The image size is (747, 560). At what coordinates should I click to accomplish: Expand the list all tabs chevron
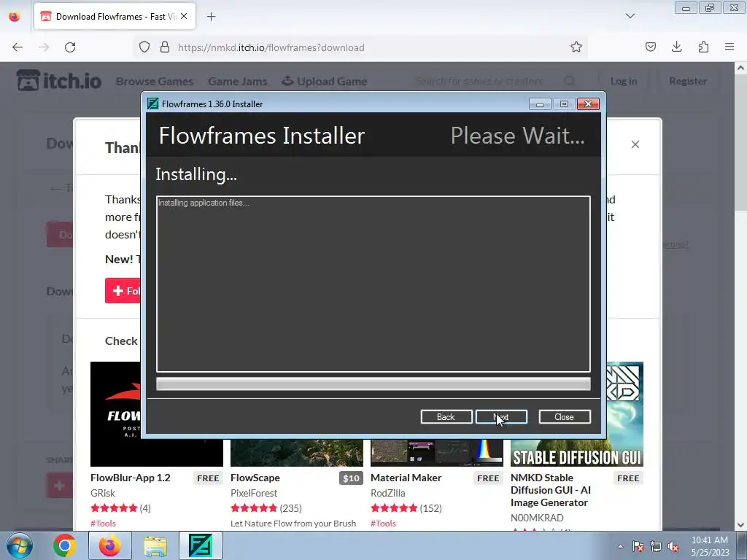click(630, 16)
